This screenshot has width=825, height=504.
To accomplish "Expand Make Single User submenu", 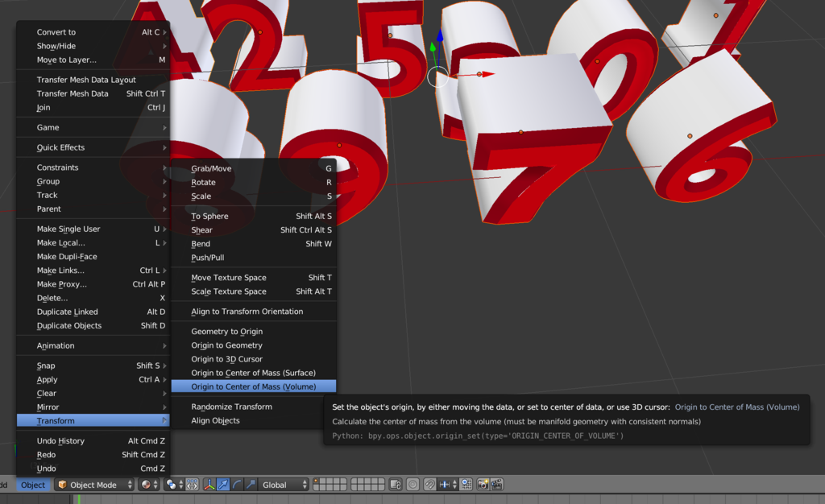I will pyautogui.click(x=93, y=229).
